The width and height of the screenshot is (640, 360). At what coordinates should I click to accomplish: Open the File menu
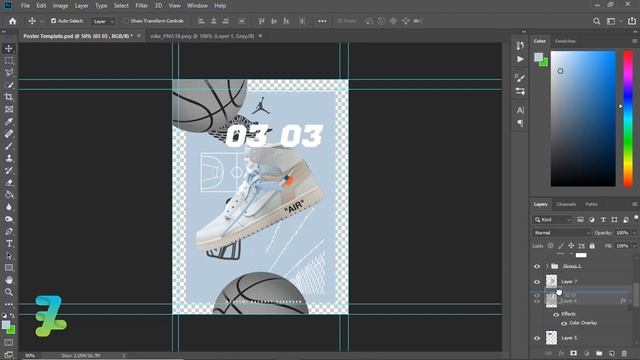pyautogui.click(x=25, y=6)
